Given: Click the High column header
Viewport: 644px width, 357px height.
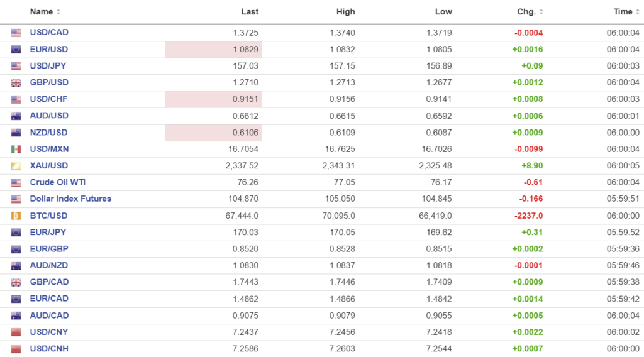Looking at the screenshot, I should tap(345, 12).
